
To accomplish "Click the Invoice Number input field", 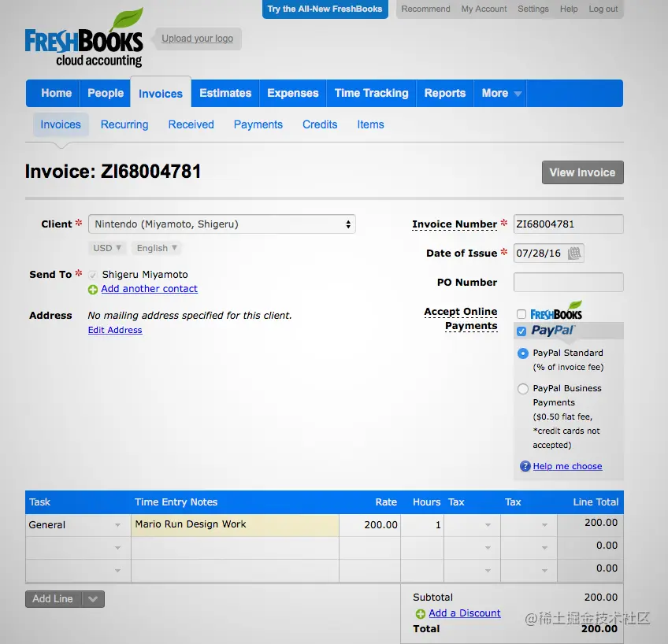I will coord(568,224).
